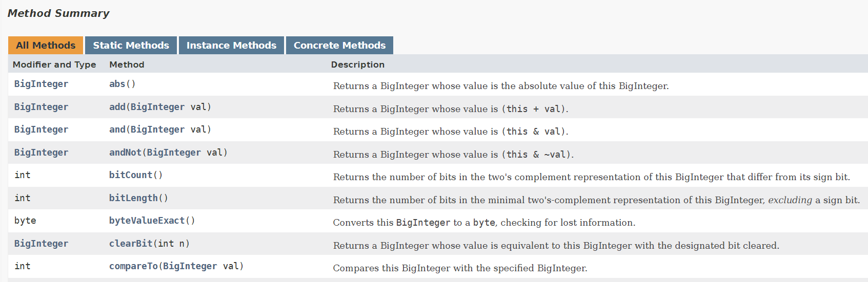
Task: Click BigInteger return type in abs row
Action: pos(41,84)
